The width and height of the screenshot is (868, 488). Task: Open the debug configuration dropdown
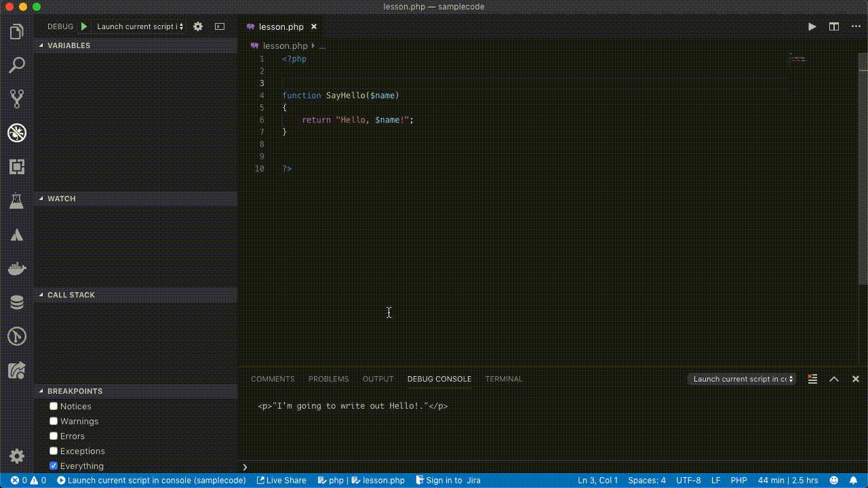140,26
